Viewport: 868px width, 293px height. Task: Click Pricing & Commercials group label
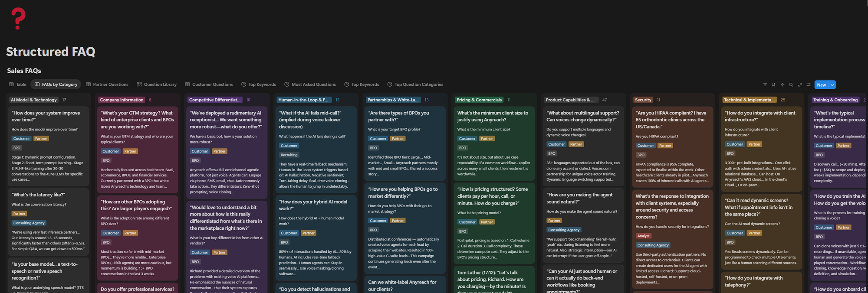pos(479,100)
